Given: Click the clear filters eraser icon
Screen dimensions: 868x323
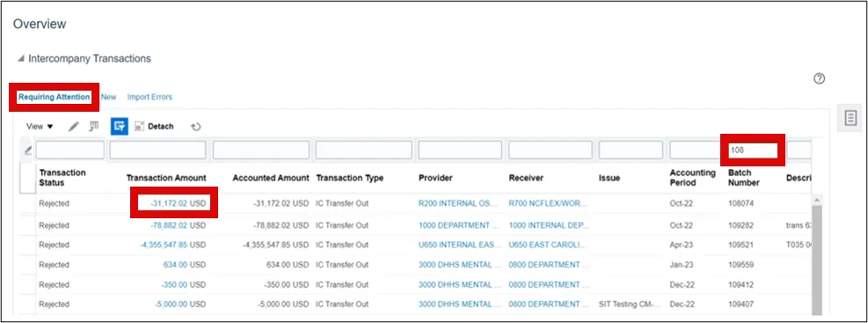Looking at the screenshot, I should click(28, 150).
